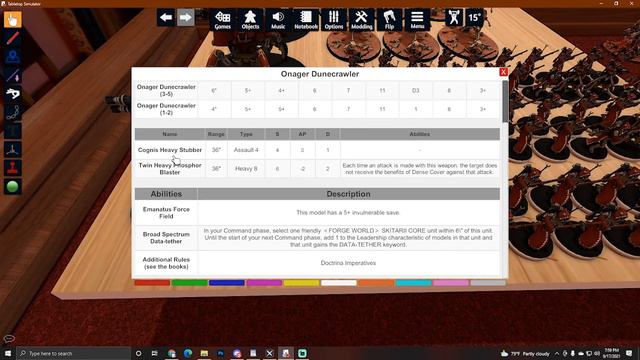Click the 5+ invulnerable save description

coord(348,213)
